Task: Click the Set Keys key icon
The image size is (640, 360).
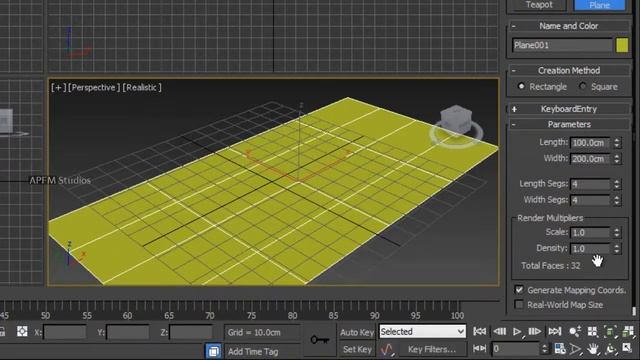Action: [x=320, y=339]
